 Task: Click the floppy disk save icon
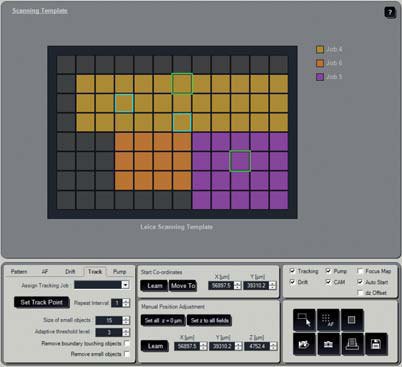(376, 344)
